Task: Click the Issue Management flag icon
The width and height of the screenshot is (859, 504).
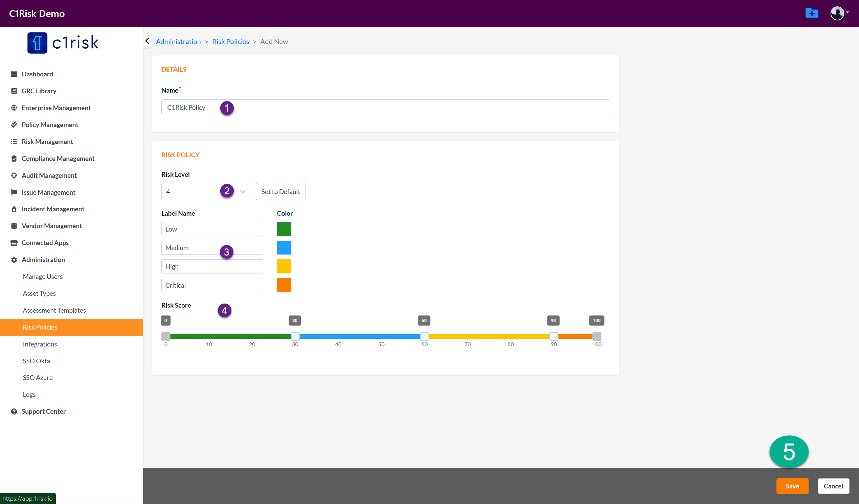Action: click(14, 192)
